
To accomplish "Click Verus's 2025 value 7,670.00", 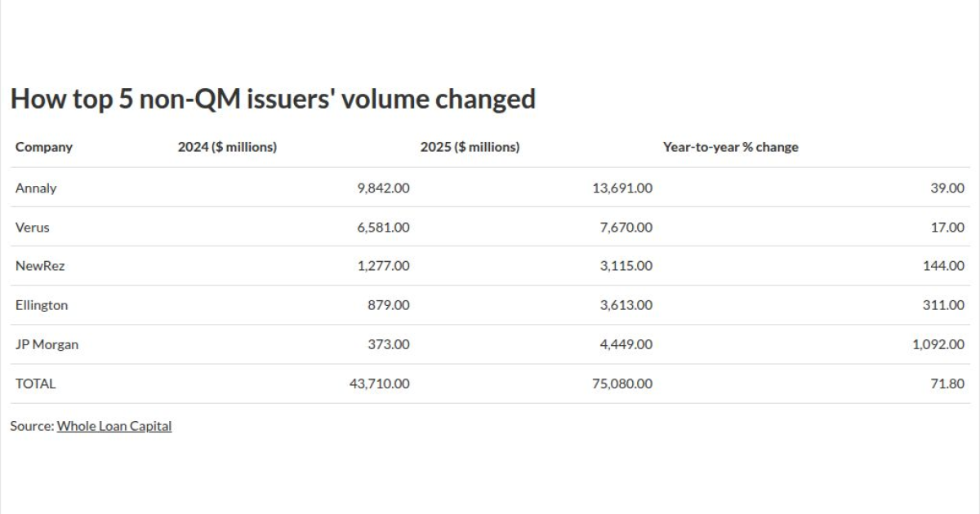I will pyautogui.click(x=626, y=227).
